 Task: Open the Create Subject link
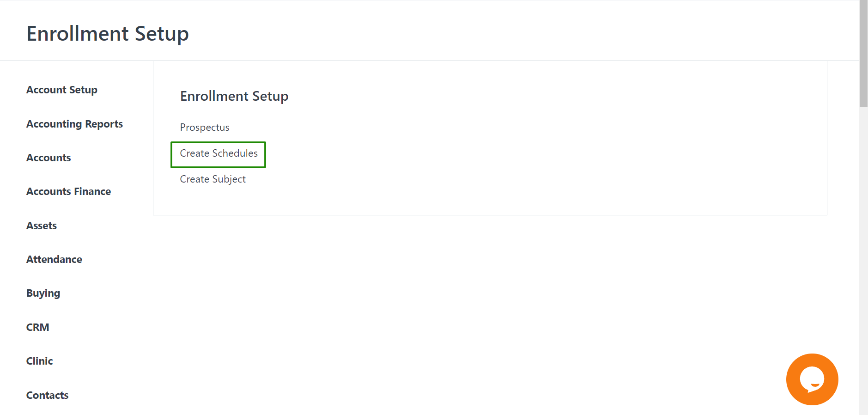212,179
